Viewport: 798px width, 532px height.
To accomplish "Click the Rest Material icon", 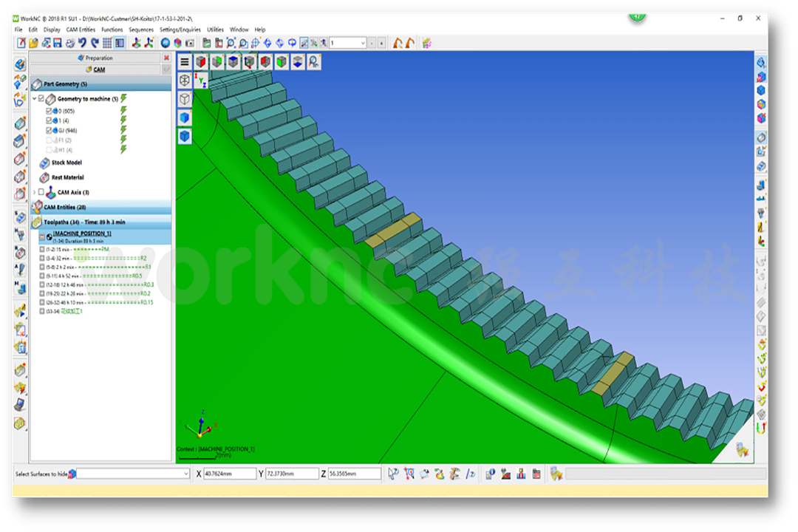I will tap(44, 177).
